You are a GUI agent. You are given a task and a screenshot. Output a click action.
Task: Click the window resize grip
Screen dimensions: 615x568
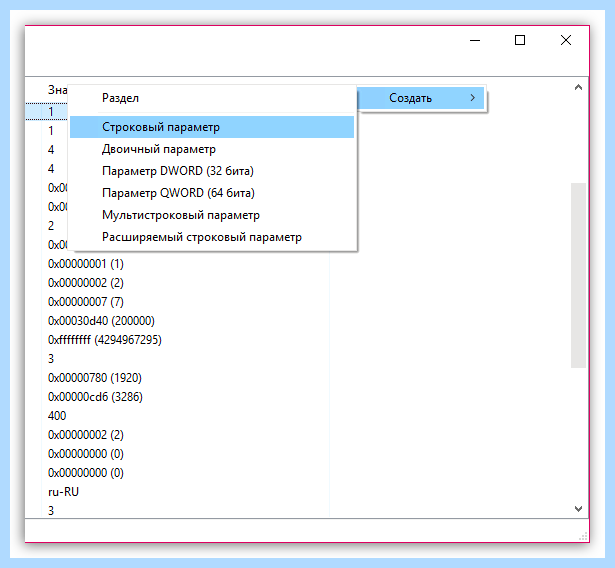(583, 537)
